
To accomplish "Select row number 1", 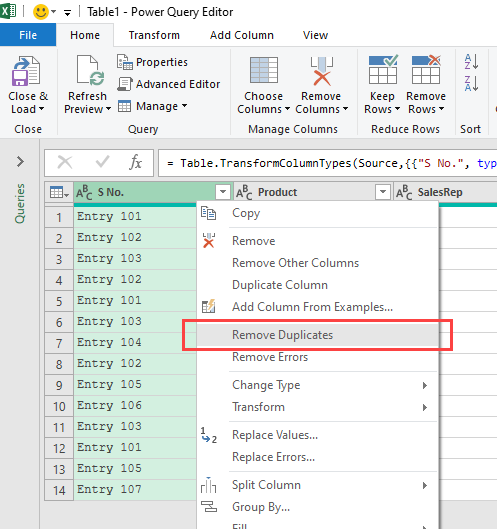I will pos(59,217).
